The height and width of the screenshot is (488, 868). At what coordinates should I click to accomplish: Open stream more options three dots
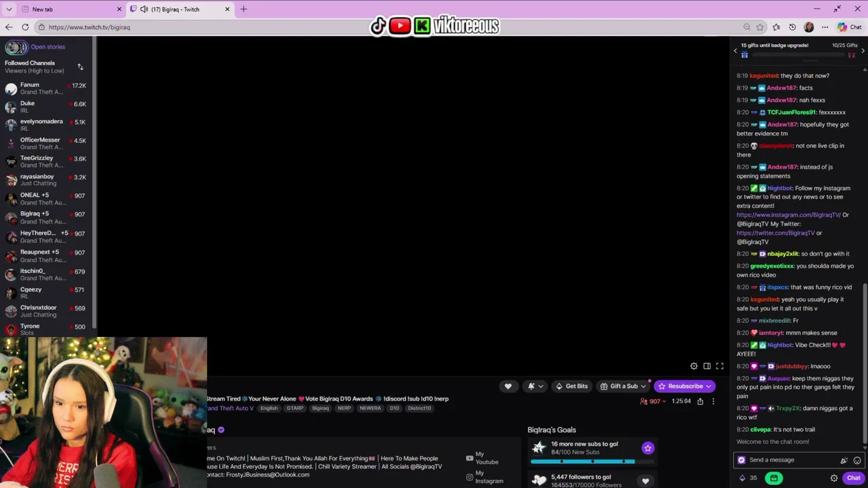713,401
